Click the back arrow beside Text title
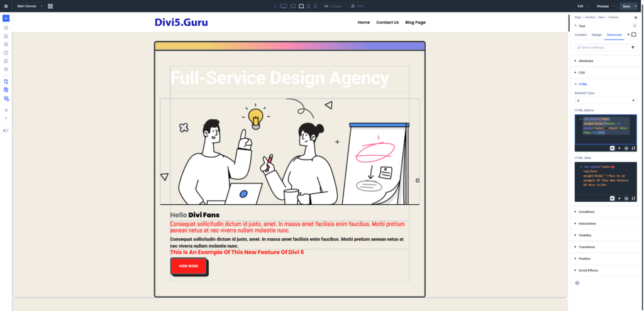Viewport: 644px width, 311px height. [x=576, y=26]
